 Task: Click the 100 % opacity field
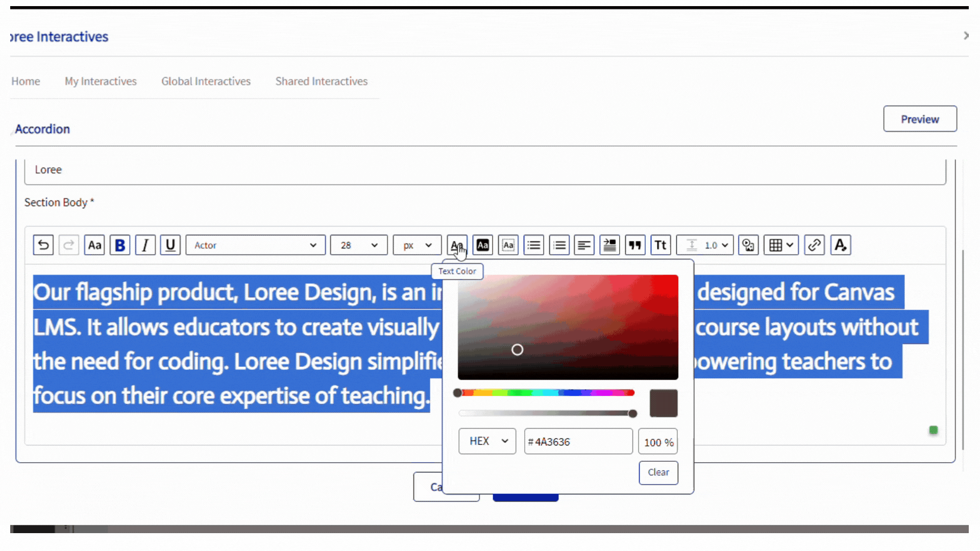pyautogui.click(x=658, y=441)
